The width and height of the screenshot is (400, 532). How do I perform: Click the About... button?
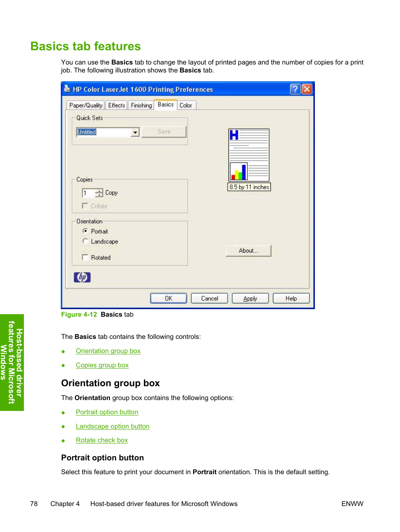[249, 251]
